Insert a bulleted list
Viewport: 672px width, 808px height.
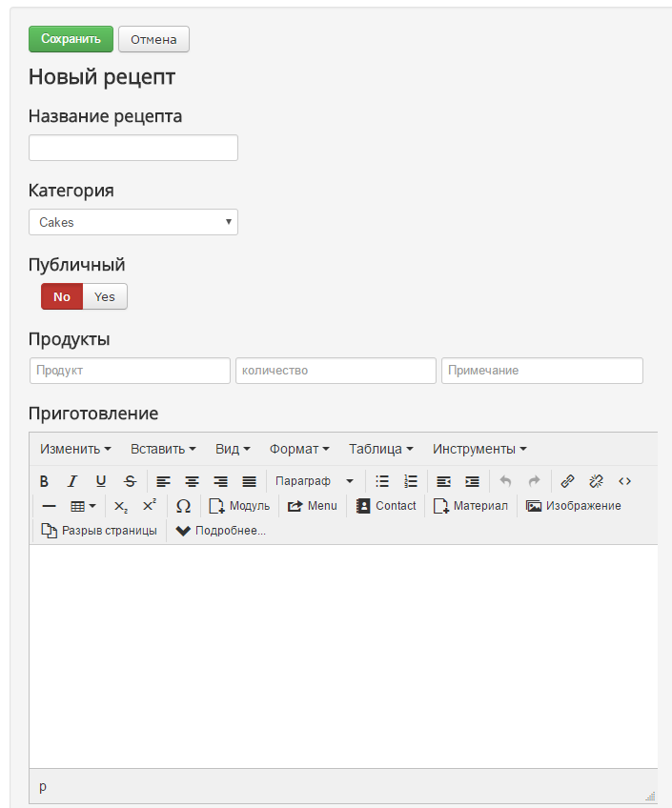382,481
